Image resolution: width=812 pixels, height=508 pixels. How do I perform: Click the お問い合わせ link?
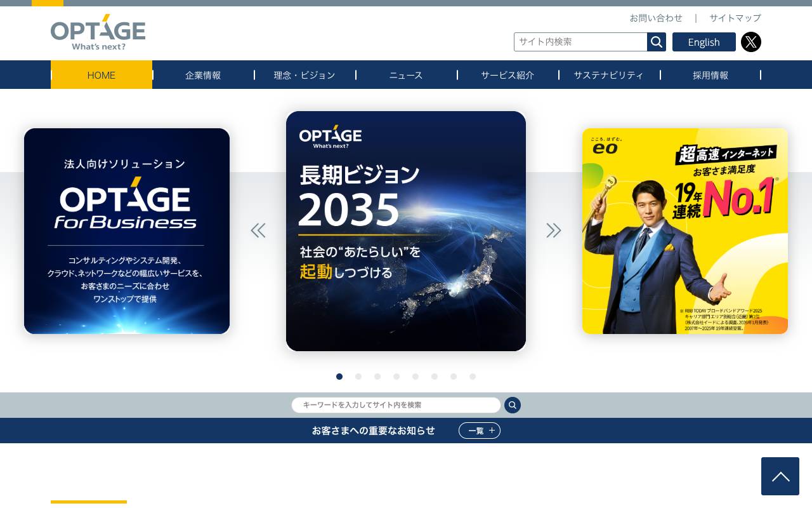point(656,18)
